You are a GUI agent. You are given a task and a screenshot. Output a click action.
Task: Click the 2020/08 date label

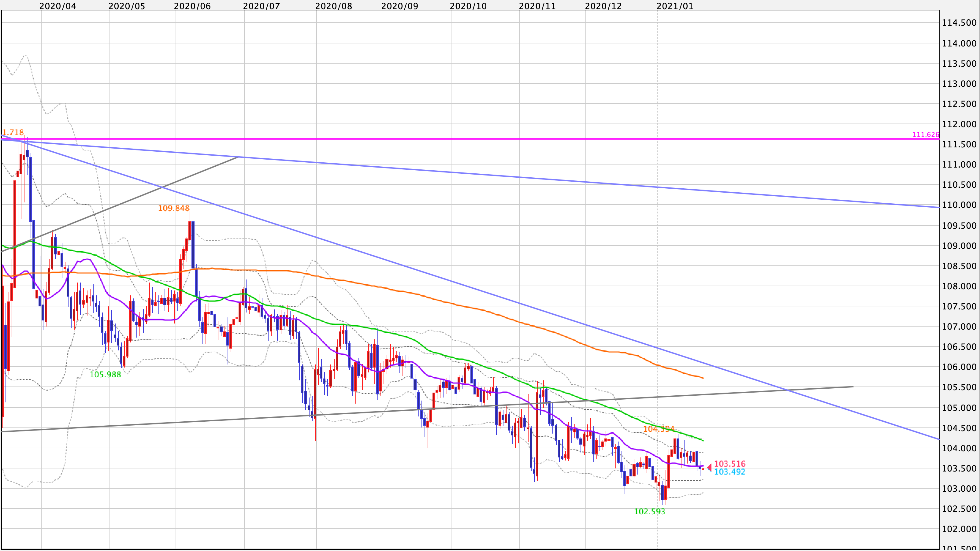334,6
